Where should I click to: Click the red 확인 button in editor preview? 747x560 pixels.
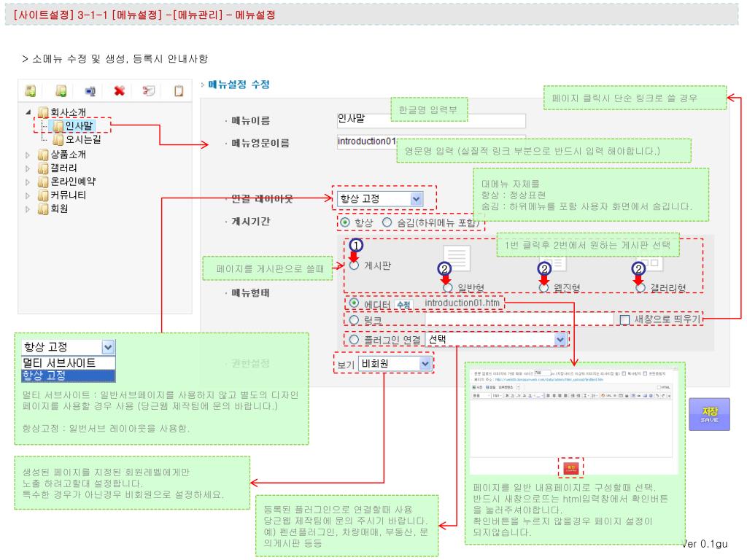pos(570,467)
